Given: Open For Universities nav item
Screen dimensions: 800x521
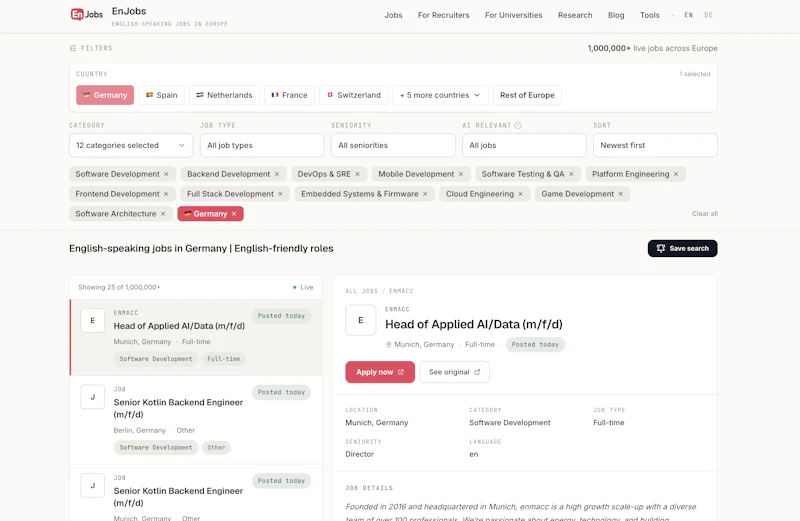Looking at the screenshot, I should click(514, 15).
